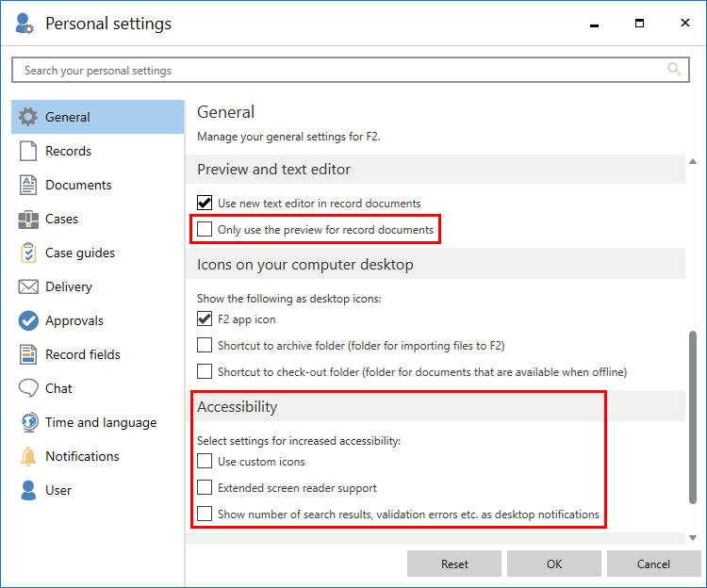This screenshot has width=707, height=588.
Task: Click the Accessibility section heading
Action: 238,407
